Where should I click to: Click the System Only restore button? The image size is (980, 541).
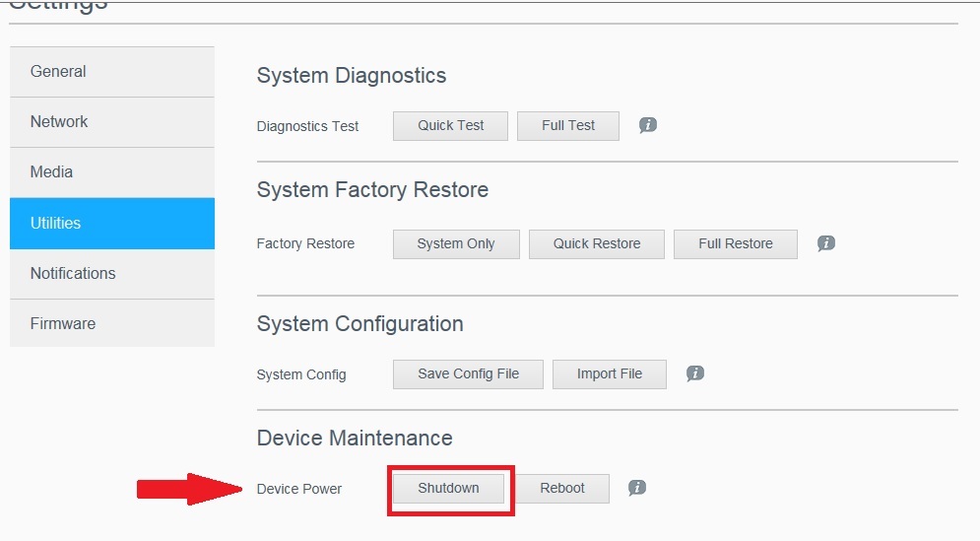(x=455, y=243)
